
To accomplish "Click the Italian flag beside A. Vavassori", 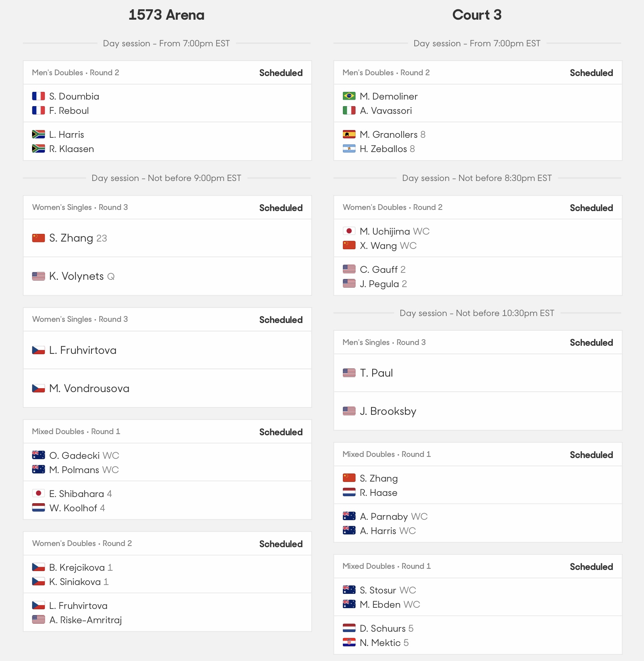I will click(349, 110).
